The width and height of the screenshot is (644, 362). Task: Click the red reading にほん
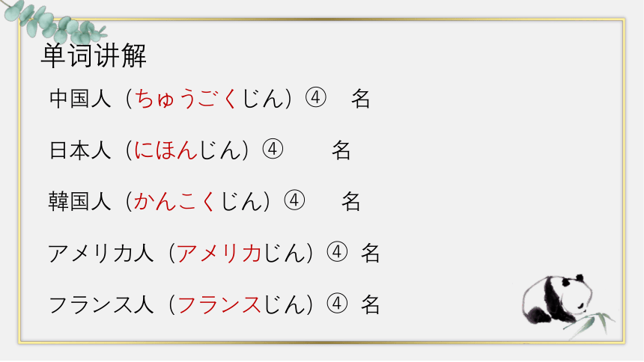166,150
